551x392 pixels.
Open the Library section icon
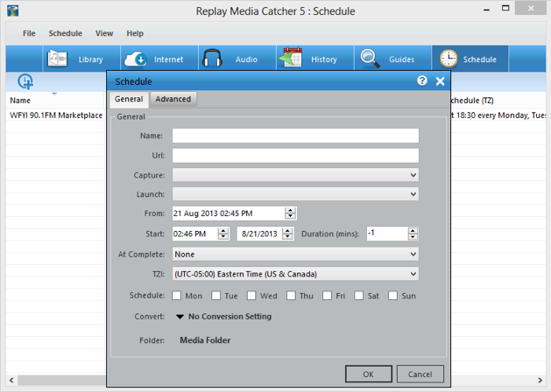[x=57, y=59]
